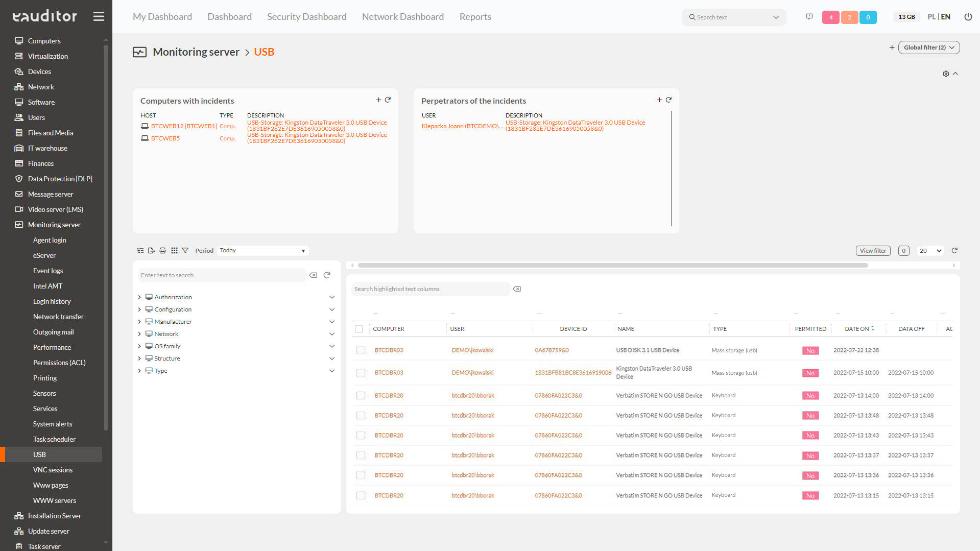Image resolution: width=980 pixels, height=551 pixels.
Task: Click the filter count button showing 0
Action: pos(903,251)
